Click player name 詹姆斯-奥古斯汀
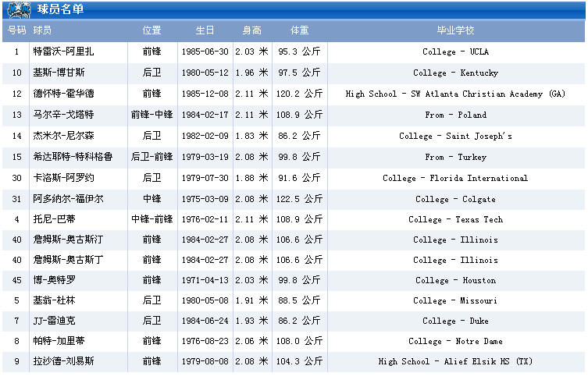This screenshot has width=588, height=387. point(68,239)
